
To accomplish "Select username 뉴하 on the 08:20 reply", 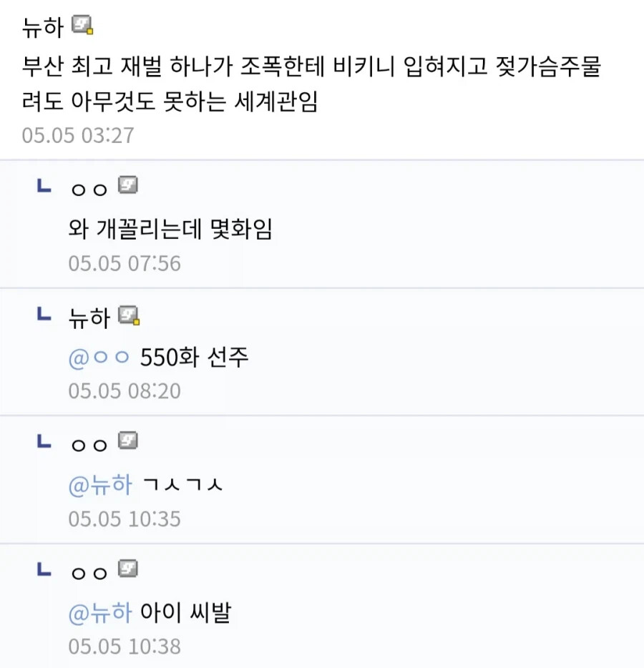I will pos(89,318).
